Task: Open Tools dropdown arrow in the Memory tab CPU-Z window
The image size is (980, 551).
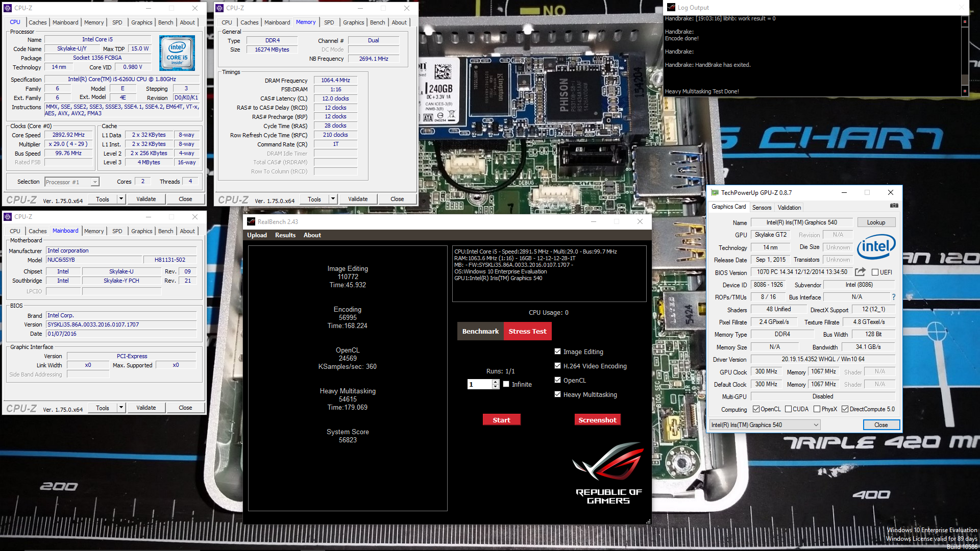Action: tap(333, 199)
